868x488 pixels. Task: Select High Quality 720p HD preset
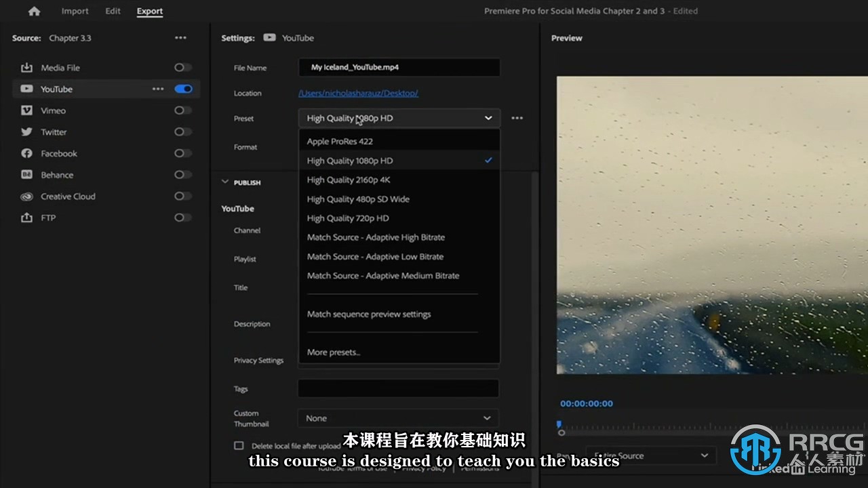tap(399, 218)
